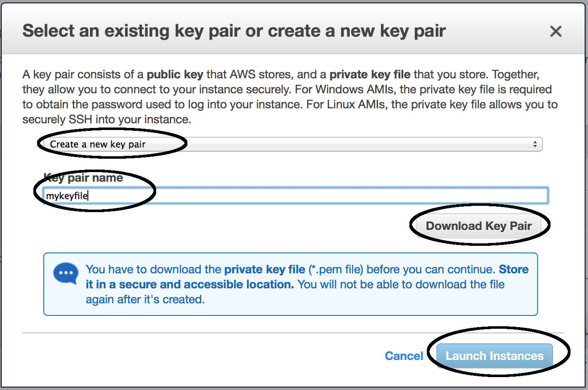Image resolution: width=588 pixels, height=390 pixels.
Task: Click the Launch Instances button
Action: pos(494,356)
